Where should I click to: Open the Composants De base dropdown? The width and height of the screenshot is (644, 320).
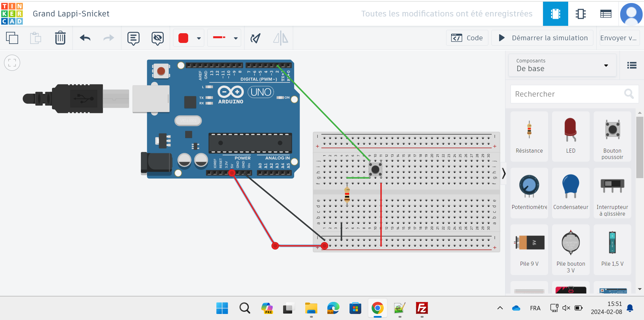tap(562, 65)
